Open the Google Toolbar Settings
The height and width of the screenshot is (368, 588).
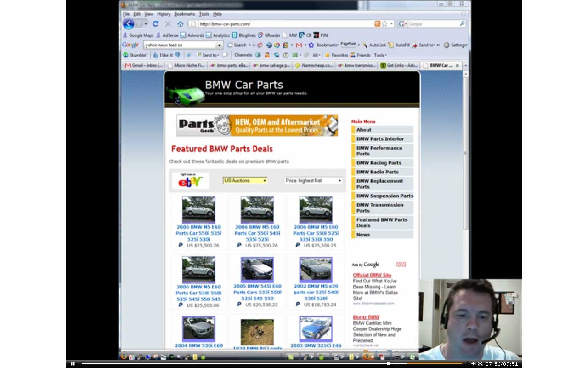point(455,45)
